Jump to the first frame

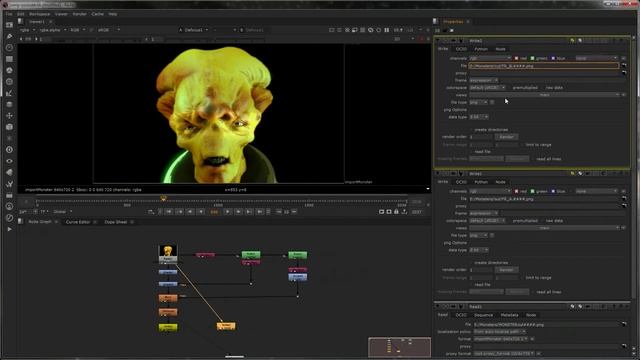(169, 212)
